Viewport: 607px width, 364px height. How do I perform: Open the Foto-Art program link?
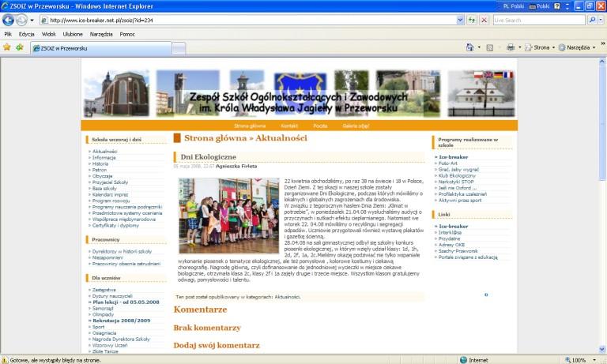448,163
